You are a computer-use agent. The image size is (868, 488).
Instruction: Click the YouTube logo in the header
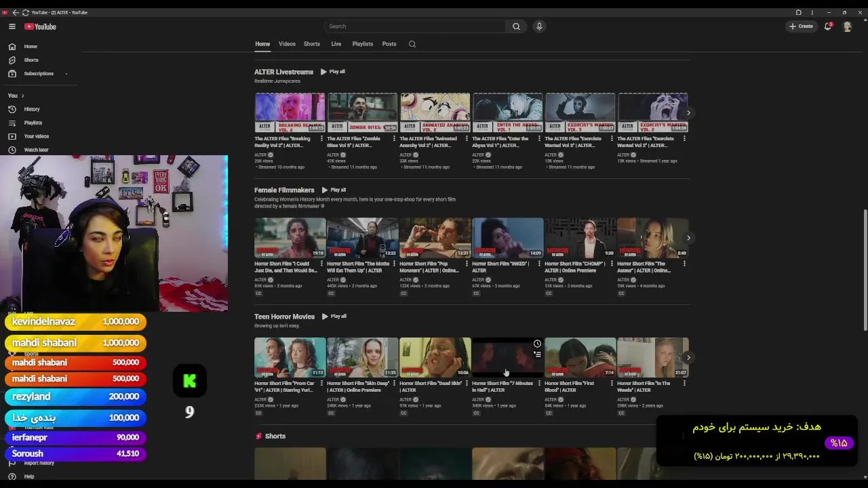pos(41,26)
